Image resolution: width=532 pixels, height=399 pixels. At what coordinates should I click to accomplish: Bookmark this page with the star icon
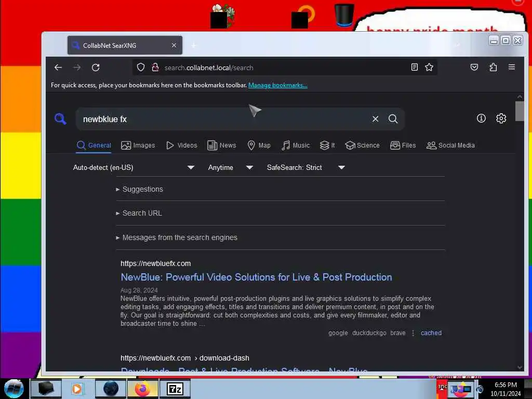pyautogui.click(x=429, y=67)
